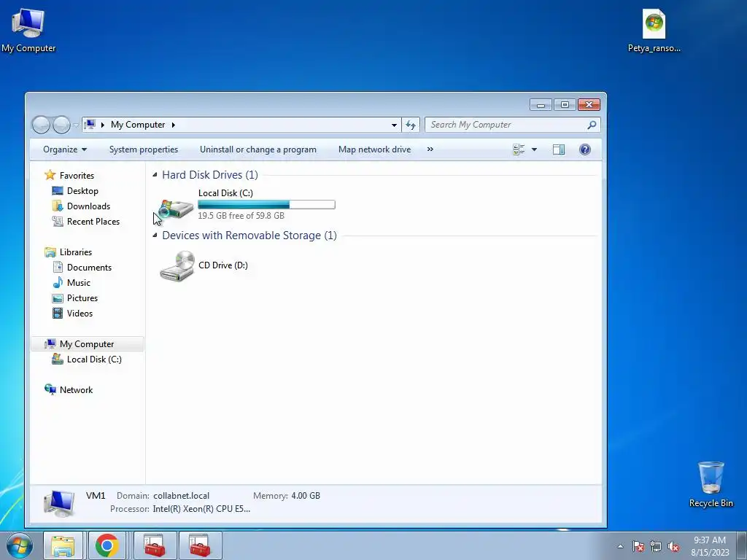Open the Videos library

80,314
